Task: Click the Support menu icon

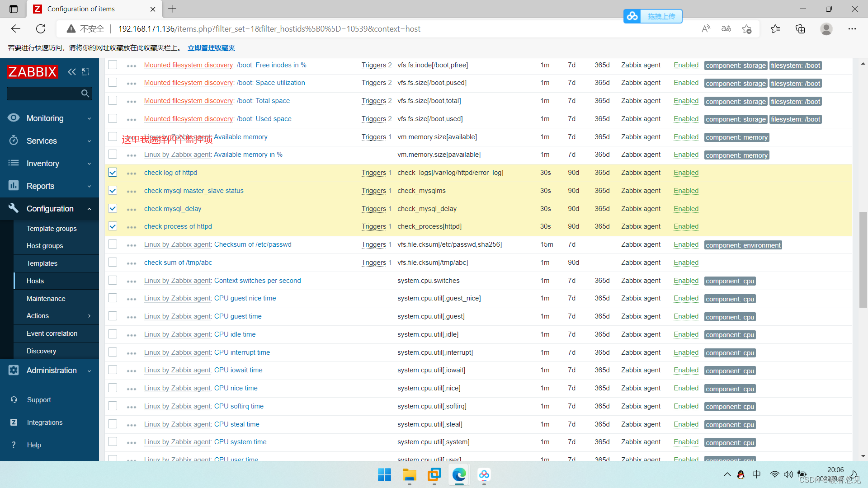Action: tap(13, 400)
